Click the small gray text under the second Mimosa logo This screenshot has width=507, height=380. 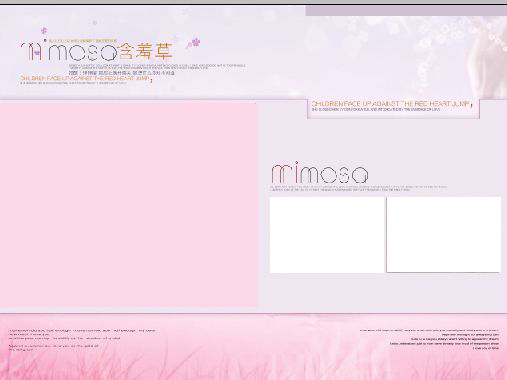(359, 188)
